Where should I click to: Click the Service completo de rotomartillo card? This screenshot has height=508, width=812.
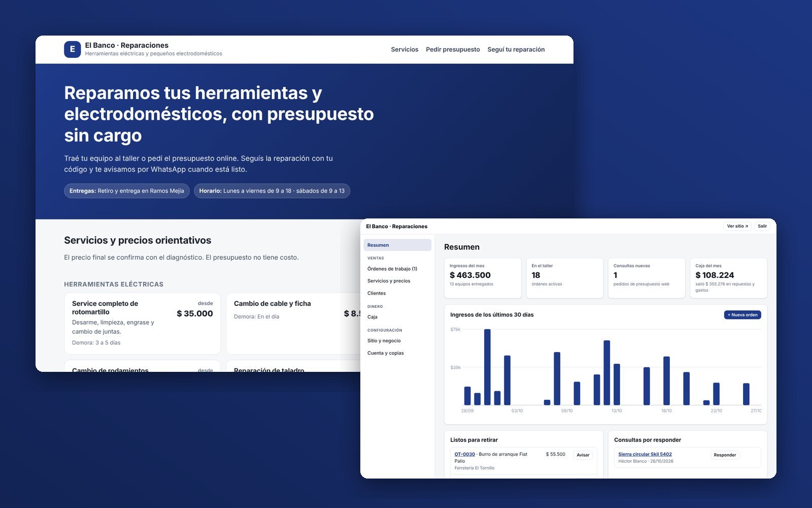coord(143,324)
